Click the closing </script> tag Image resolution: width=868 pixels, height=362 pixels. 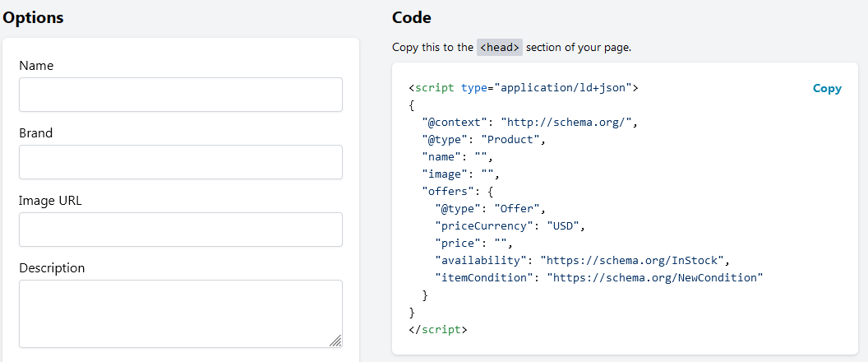tap(438, 330)
